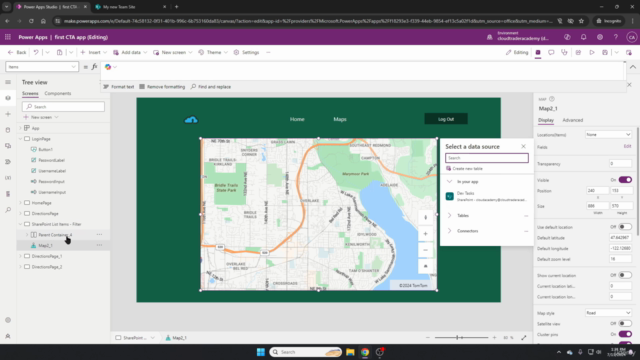Click the Undo icon in toolbar
Screen dimensions: 640x360
[36, 52]
